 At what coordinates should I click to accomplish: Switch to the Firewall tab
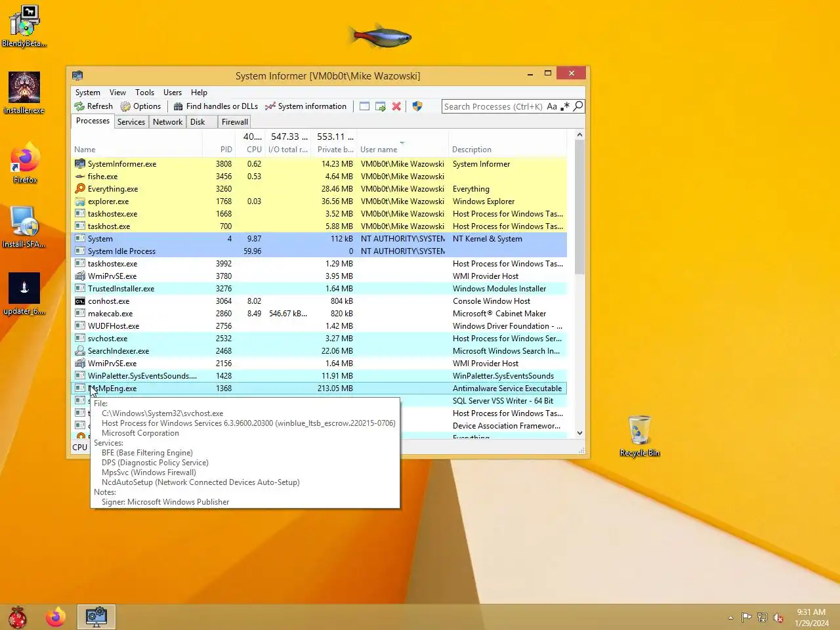(235, 122)
